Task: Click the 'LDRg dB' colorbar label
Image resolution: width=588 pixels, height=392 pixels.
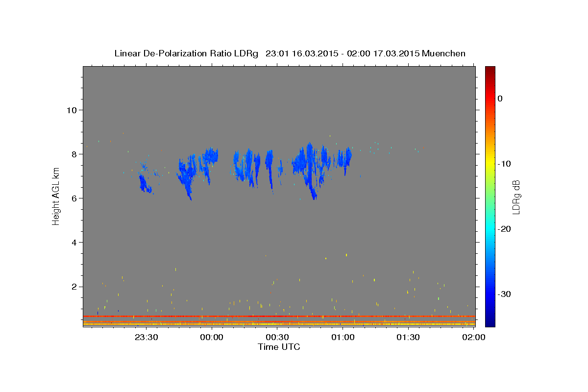Action: pos(515,197)
